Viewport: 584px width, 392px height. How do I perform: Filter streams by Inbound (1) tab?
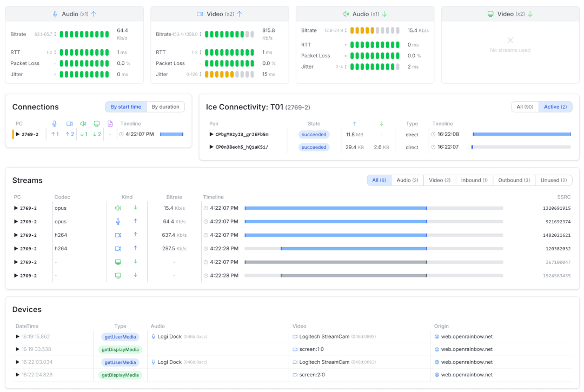[474, 180]
